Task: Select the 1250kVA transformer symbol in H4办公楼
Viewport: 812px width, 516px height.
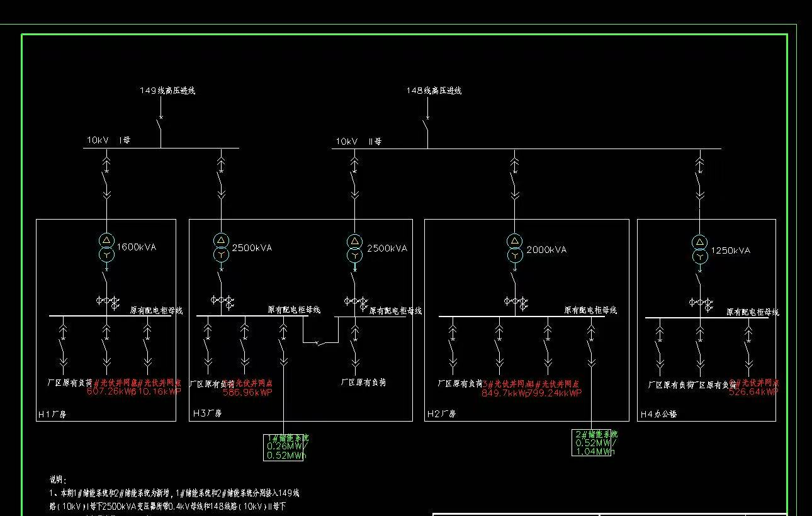Action: 700,249
